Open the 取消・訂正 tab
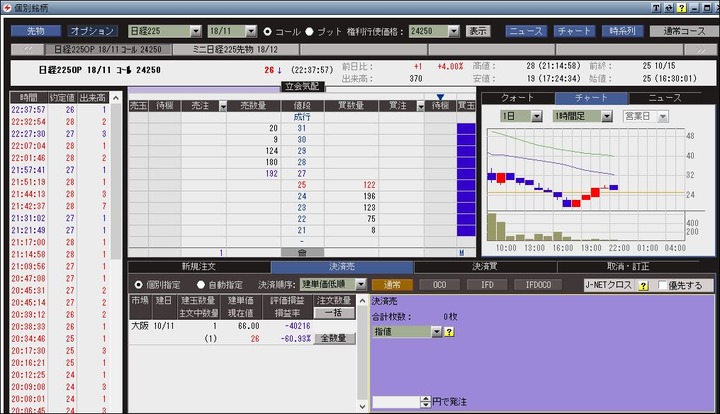 click(x=628, y=267)
